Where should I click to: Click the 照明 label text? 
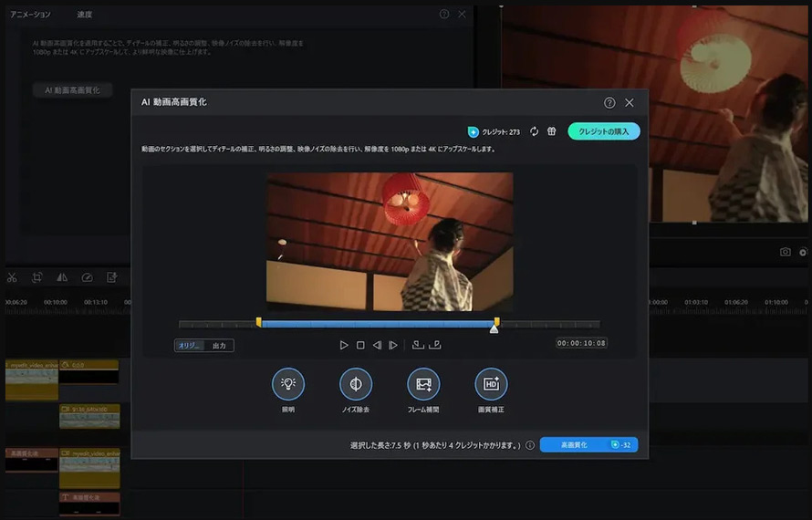(x=288, y=410)
